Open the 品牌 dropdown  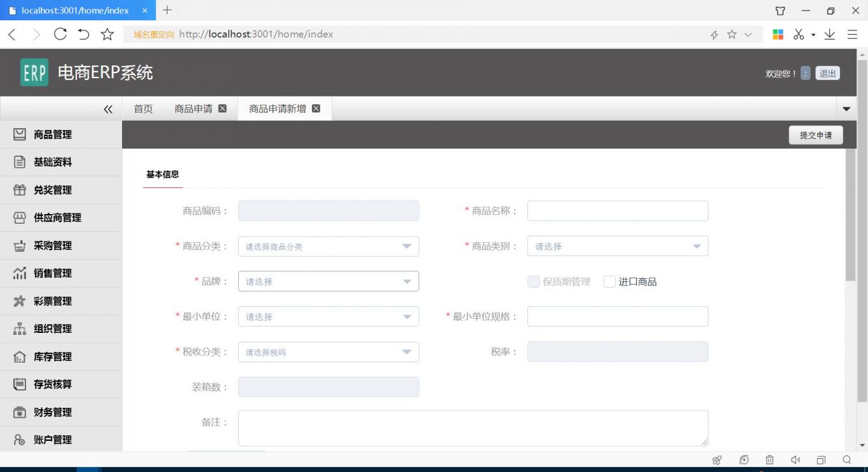(329, 281)
